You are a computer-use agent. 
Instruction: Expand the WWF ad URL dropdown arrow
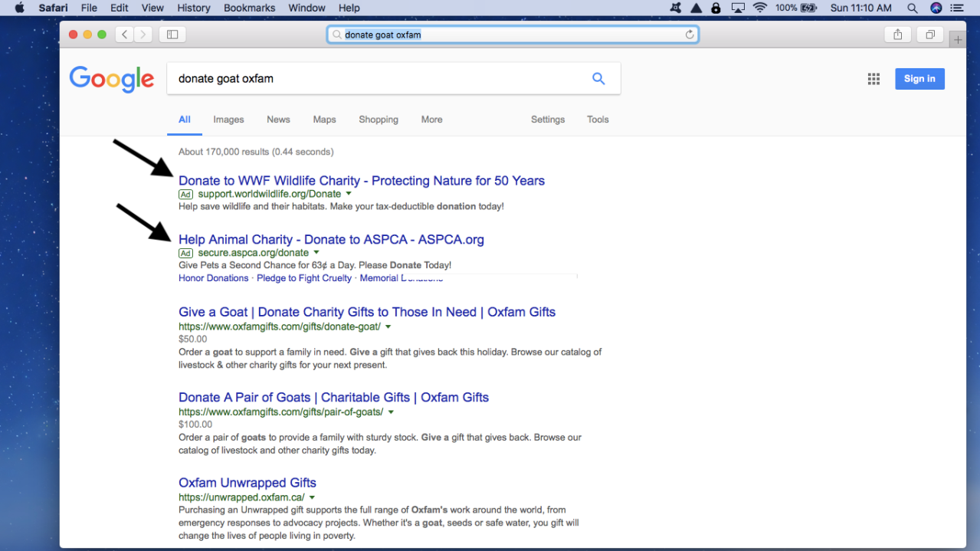[x=349, y=194]
